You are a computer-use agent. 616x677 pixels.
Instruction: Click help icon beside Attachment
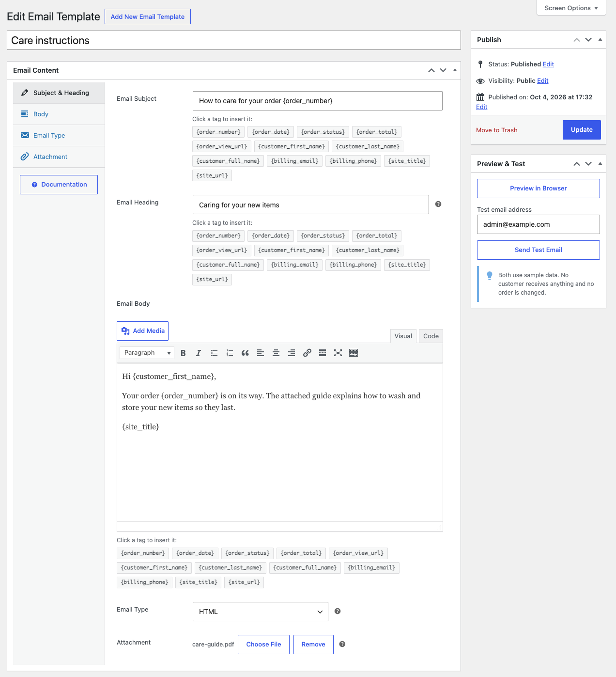pos(342,644)
